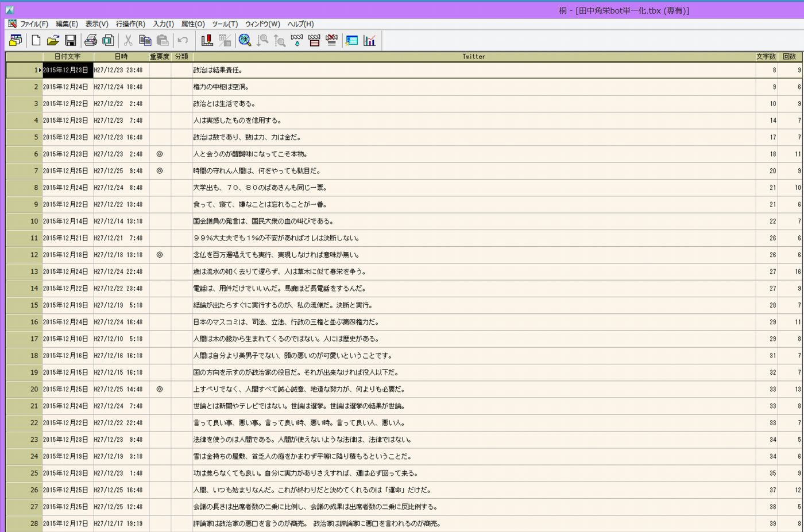Open the ファイル(F) menu
This screenshot has width=804, height=532.
[x=34, y=24]
